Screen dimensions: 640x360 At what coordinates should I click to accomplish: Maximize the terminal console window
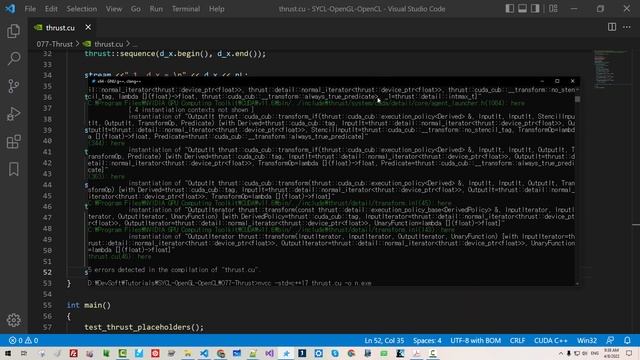[x=557, y=81]
